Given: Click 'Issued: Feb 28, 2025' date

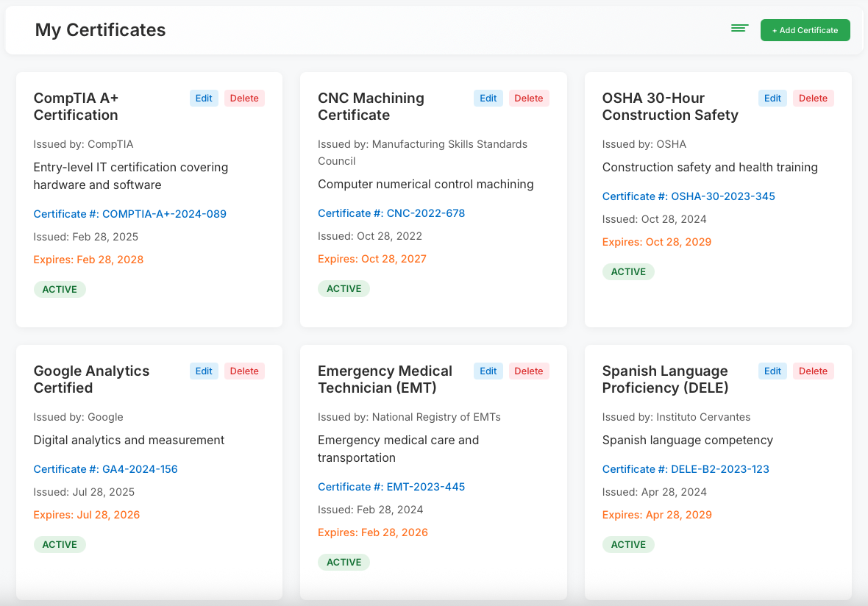Looking at the screenshot, I should 86,237.
